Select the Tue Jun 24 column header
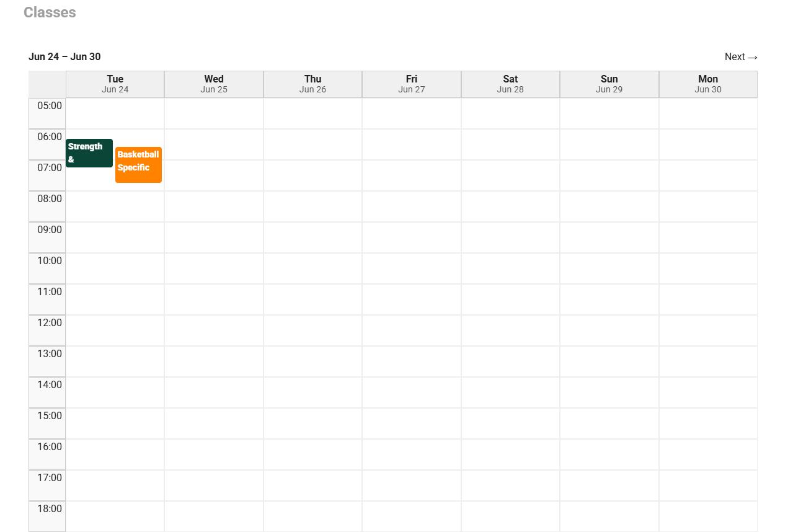The image size is (788, 532). pyautogui.click(x=115, y=84)
